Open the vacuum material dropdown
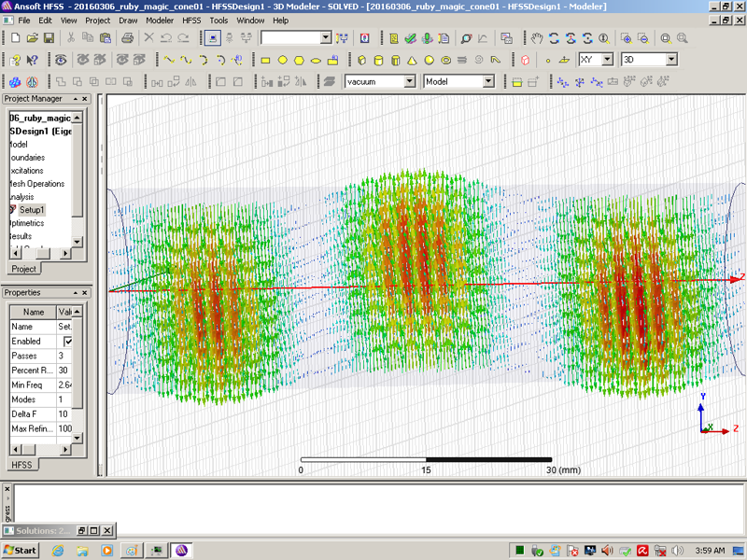The width and height of the screenshot is (747, 560). tap(409, 82)
